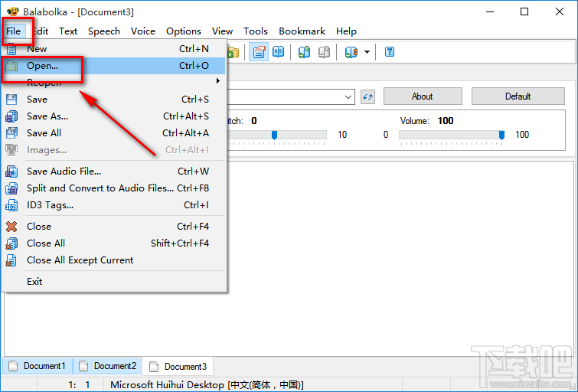Image resolution: width=578 pixels, height=392 pixels.
Task: Toggle the highlighted spell-check toolbar icon
Action: (x=259, y=52)
